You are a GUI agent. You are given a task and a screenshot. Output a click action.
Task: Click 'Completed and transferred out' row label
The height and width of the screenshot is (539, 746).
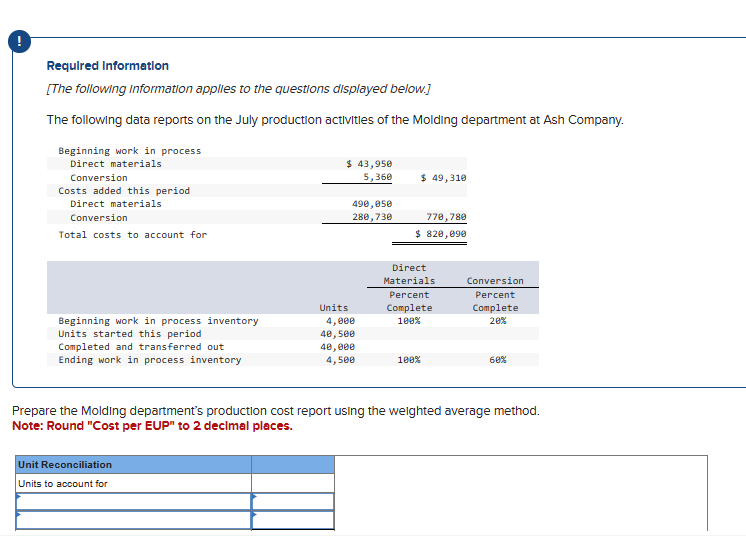click(x=141, y=347)
